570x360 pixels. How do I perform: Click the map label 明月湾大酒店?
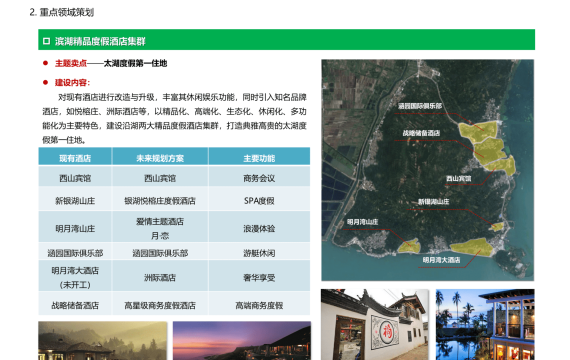pyautogui.click(x=441, y=260)
